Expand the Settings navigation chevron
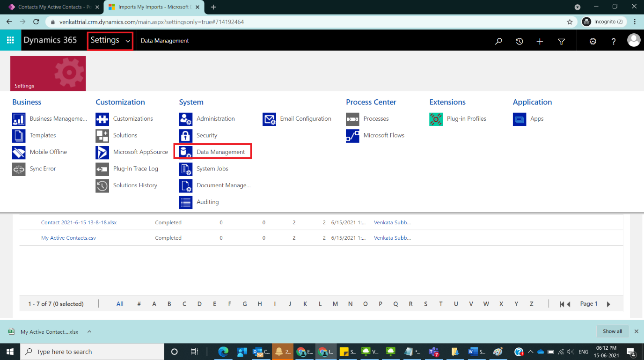Image resolution: width=644 pixels, height=360 pixels. 127,41
